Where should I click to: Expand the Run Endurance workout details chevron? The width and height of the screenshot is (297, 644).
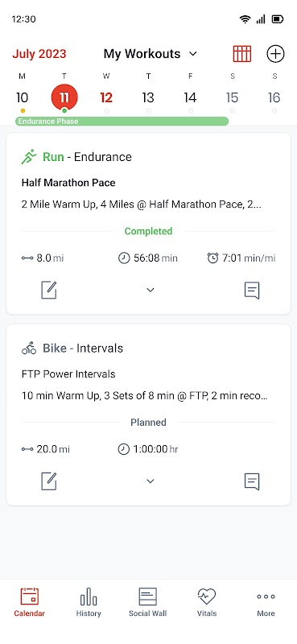coord(151,291)
